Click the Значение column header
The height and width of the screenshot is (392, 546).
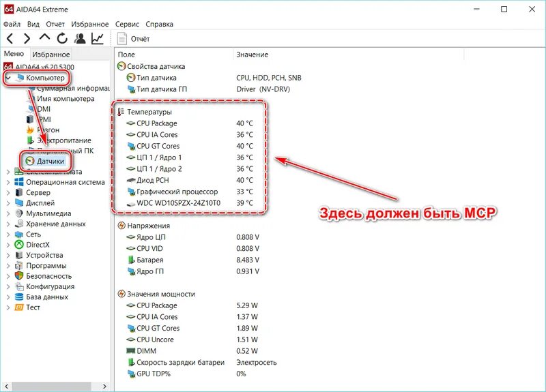[252, 55]
